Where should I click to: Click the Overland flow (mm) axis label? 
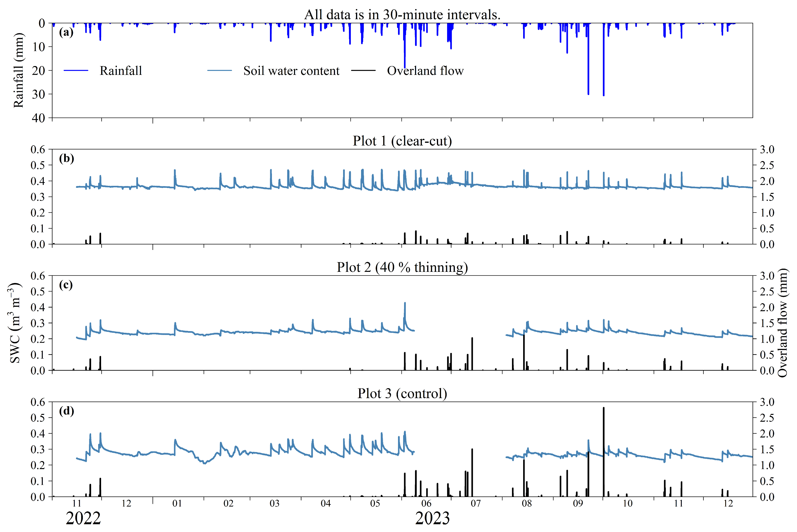(x=782, y=322)
